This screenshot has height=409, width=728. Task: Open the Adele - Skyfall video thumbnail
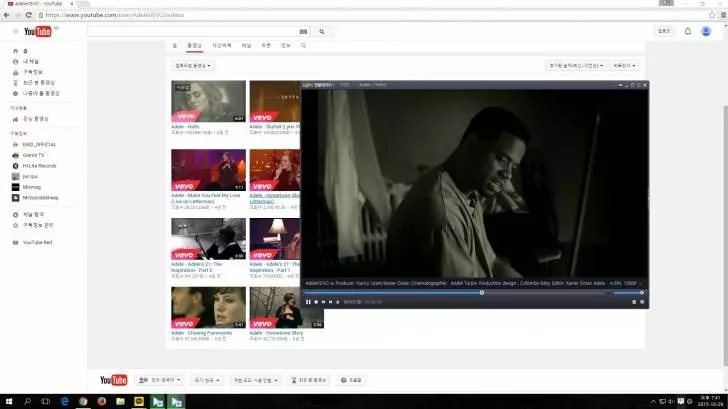(275, 101)
